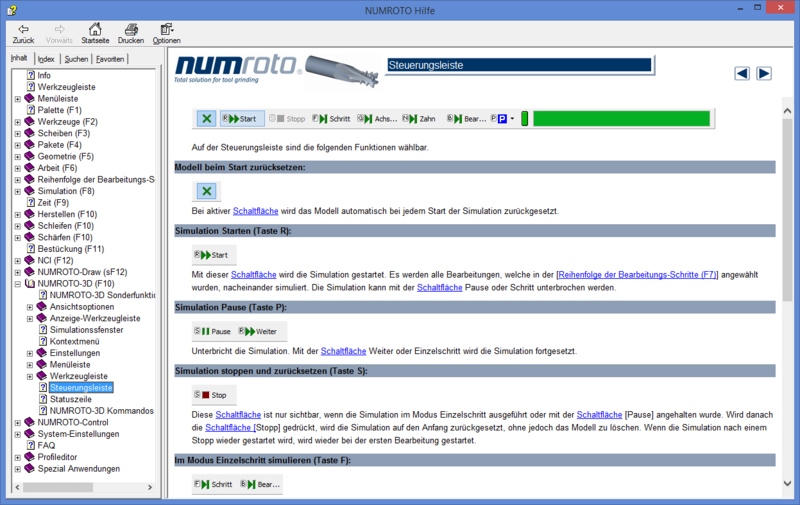
Task: Expand the Ansichtsoptionen tree node
Action: point(30,307)
